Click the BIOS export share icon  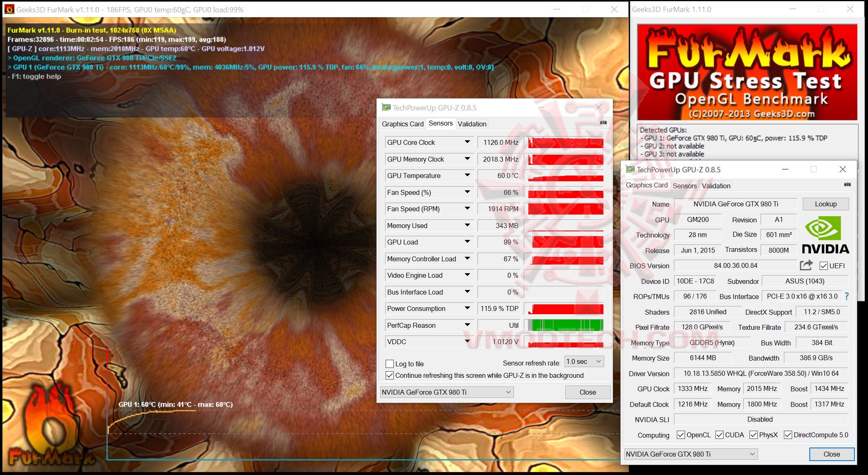point(806,265)
